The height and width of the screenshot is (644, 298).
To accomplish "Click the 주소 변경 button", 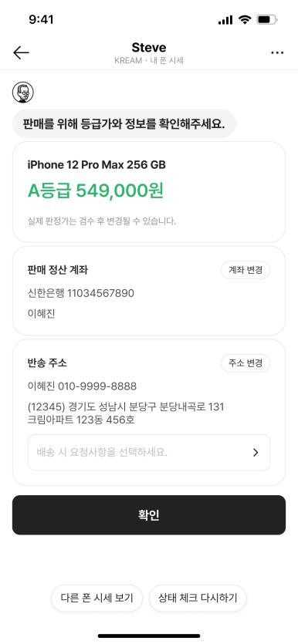I will 246,363.
